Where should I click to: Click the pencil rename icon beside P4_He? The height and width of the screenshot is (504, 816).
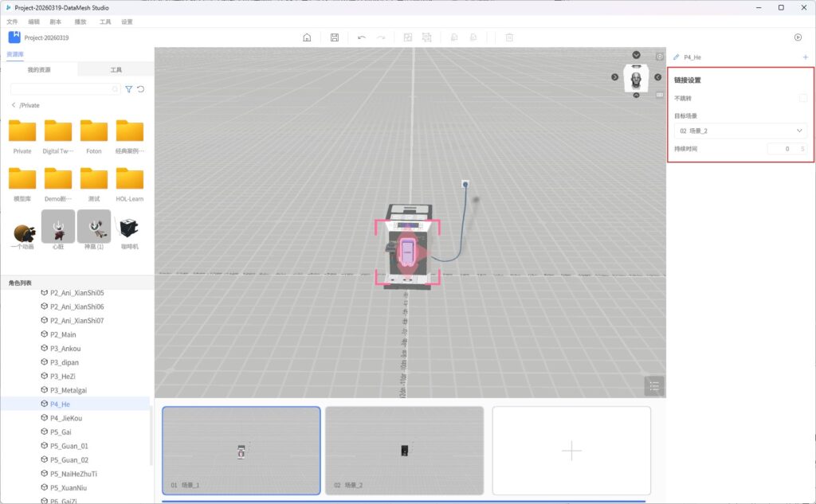(x=677, y=57)
